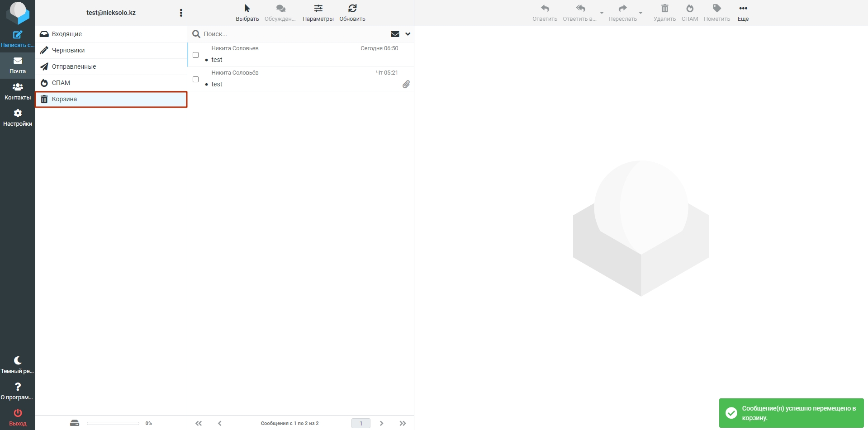Click Reply all (Ответить в...) button
Image resolution: width=868 pixels, height=430 pixels.
click(x=580, y=13)
